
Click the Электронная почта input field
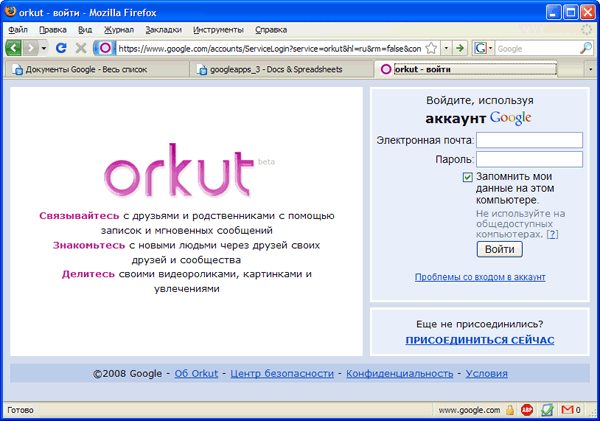click(x=529, y=140)
